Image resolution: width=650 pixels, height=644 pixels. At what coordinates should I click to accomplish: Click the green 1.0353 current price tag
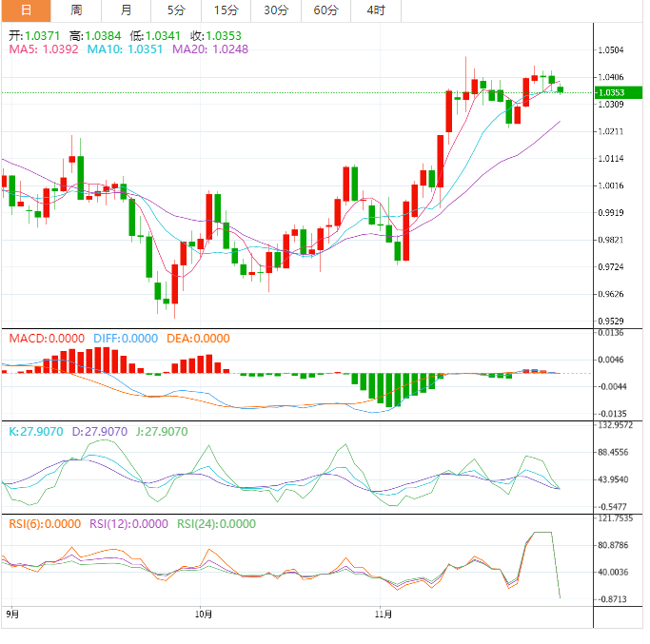click(618, 92)
